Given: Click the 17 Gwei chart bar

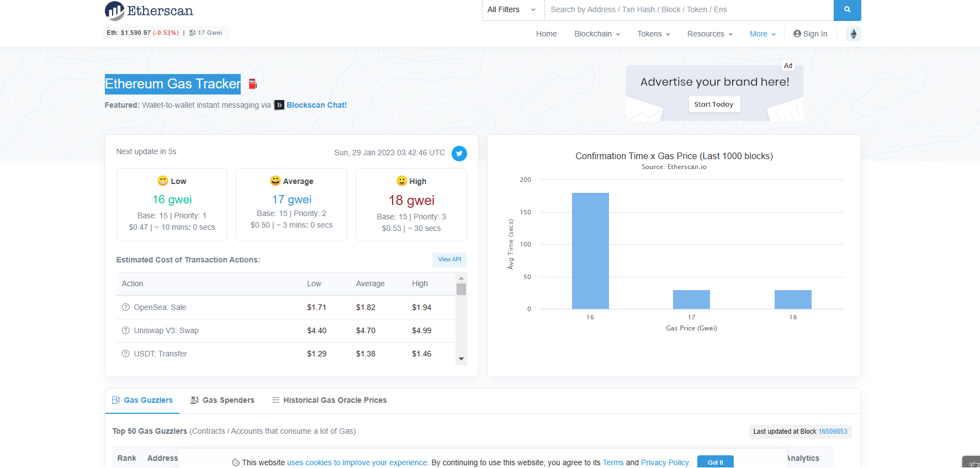Looking at the screenshot, I should pyautogui.click(x=691, y=299).
